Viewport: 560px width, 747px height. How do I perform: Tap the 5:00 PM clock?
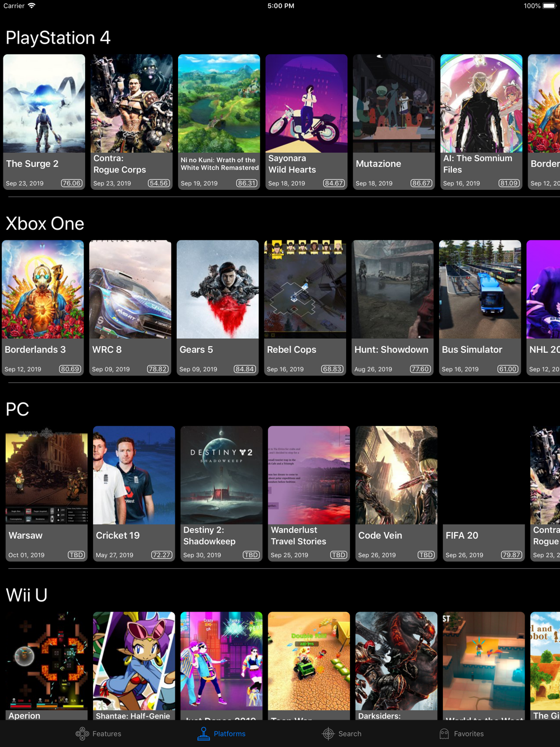[x=281, y=6]
